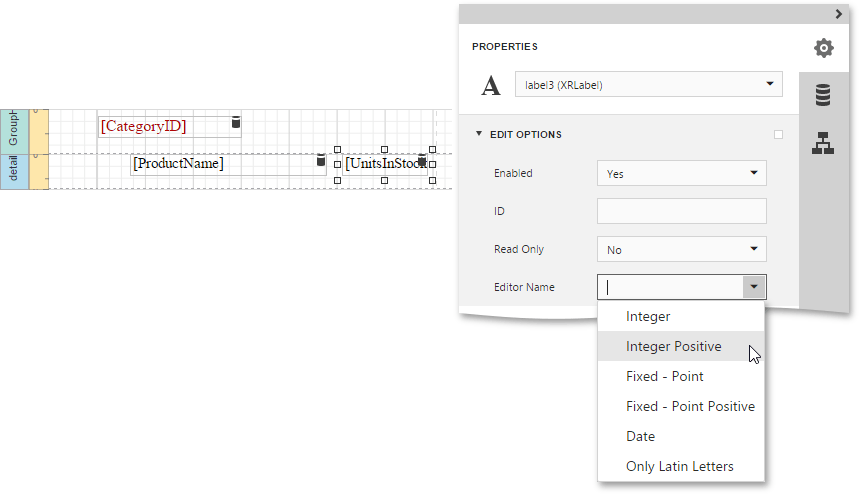
Task: Choose Integer Positive editor option
Action: tap(681, 346)
